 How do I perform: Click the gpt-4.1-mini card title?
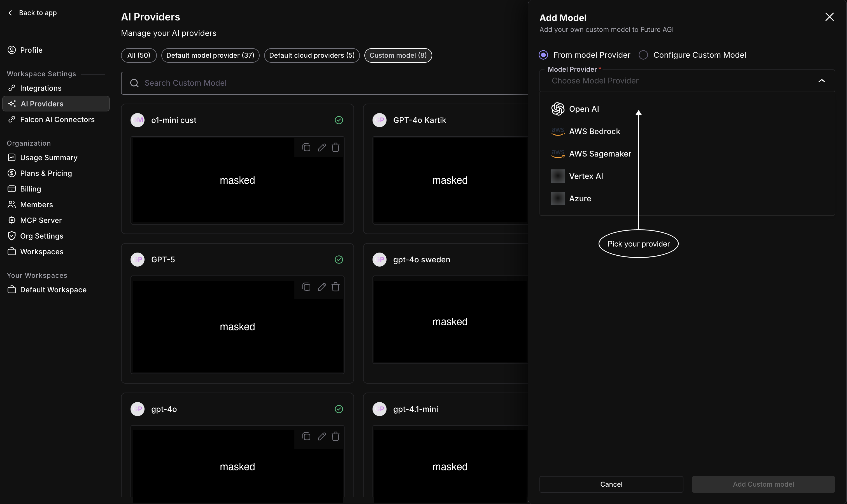click(415, 409)
